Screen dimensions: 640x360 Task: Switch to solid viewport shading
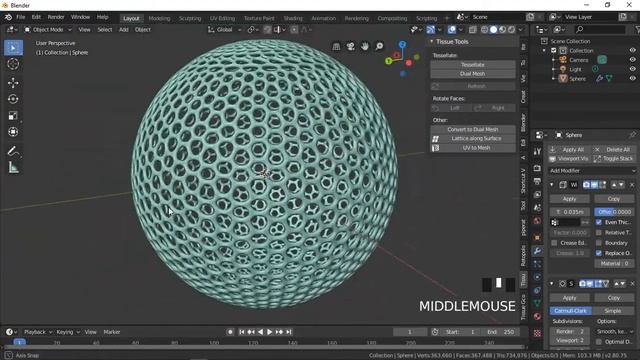(x=493, y=30)
